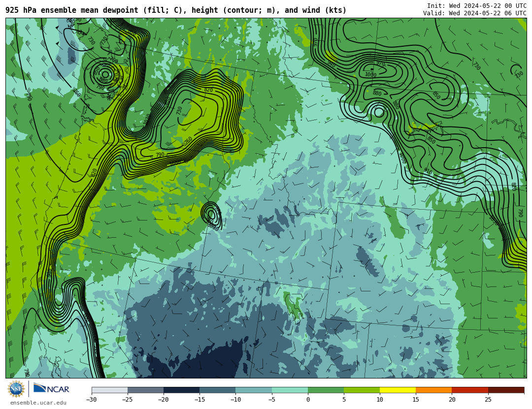
Task: Pick the 20 to 25 red swatch
Action: pyautogui.click(x=470, y=390)
